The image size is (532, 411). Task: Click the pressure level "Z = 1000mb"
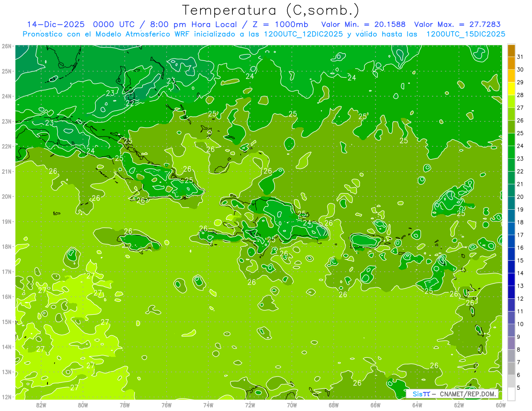click(280, 24)
